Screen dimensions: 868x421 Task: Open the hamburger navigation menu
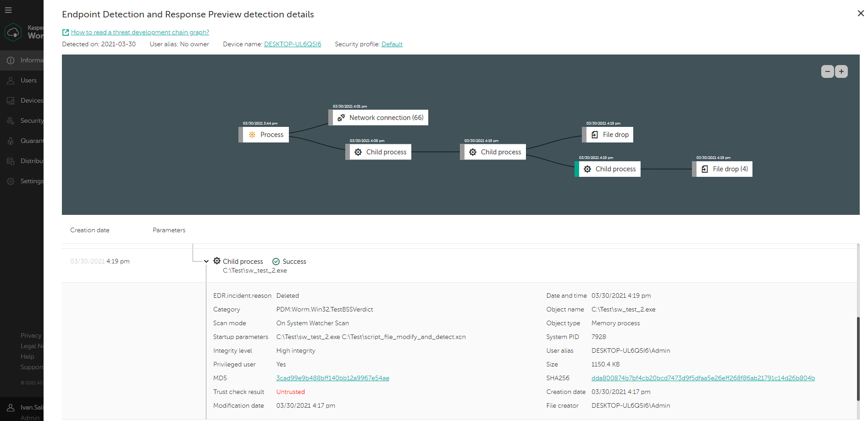[8, 10]
